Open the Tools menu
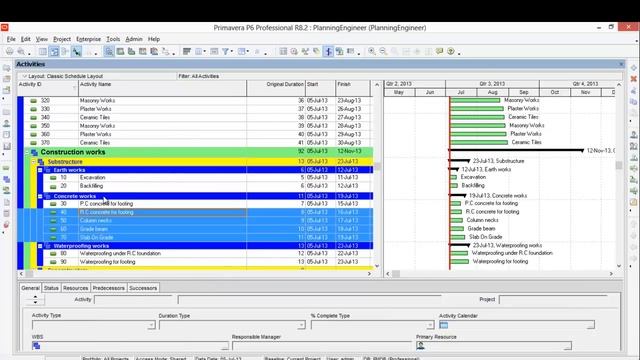640x360 pixels. (113, 39)
